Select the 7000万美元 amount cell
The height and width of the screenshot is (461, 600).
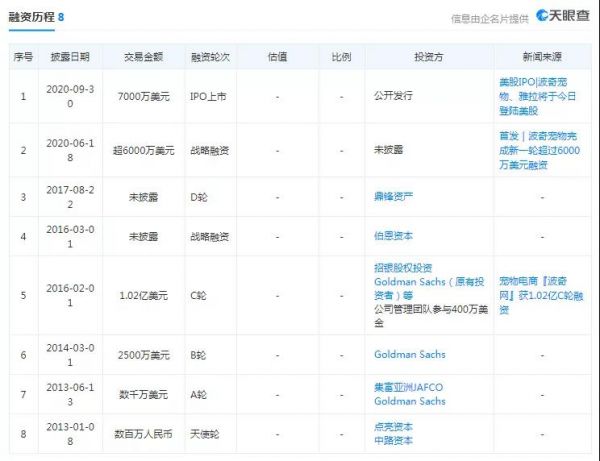(x=143, y=96)
